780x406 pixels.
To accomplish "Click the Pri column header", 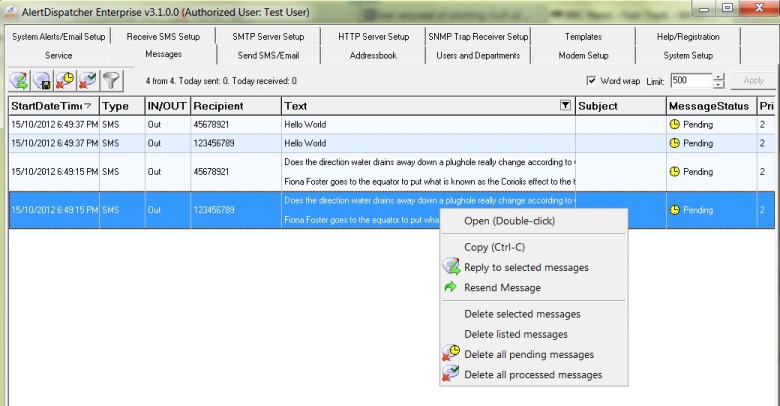I will (766, 106).
